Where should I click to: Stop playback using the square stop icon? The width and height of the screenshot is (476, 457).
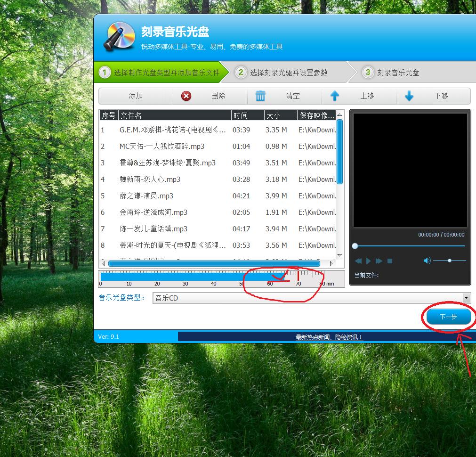[x=390, y=261]
